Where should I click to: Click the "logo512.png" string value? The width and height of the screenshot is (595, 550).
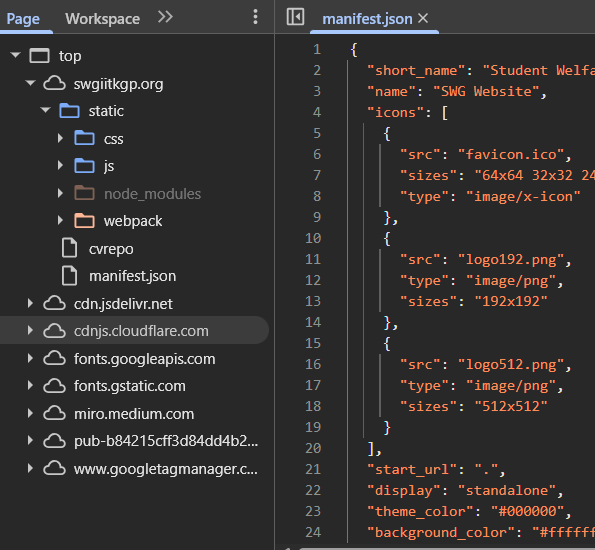[x=512, y=364]
